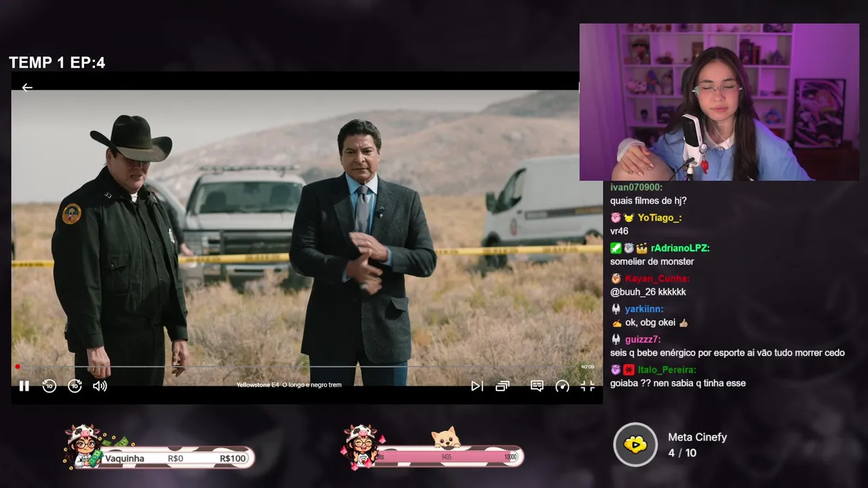This screenshot has height=488, width=868.
Task: Click username guizzz7 in chat
Action: coord(643,340)
